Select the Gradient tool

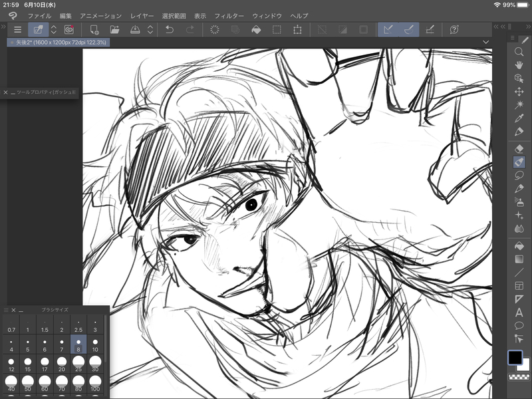[x=519, y=259]
